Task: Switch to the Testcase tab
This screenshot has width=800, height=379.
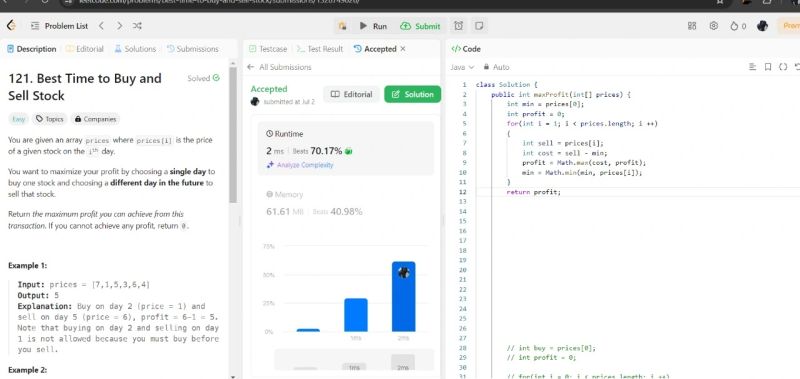Action: [268, 49]
